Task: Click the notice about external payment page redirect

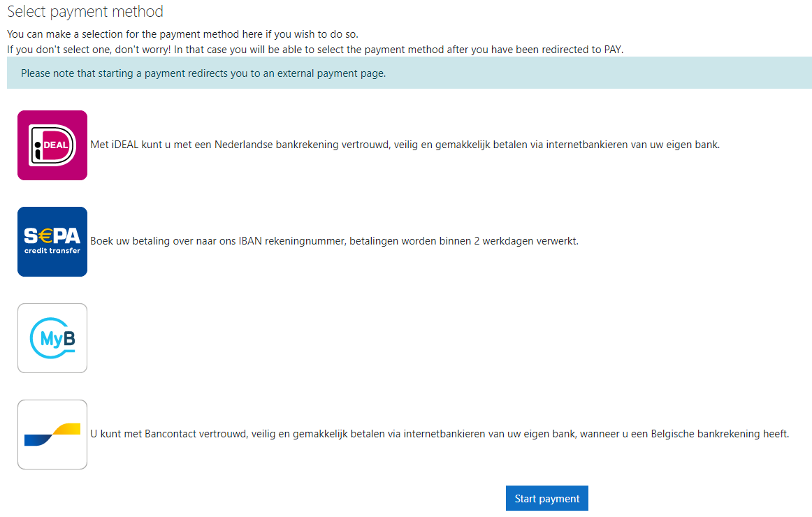Action: [409, 73]
